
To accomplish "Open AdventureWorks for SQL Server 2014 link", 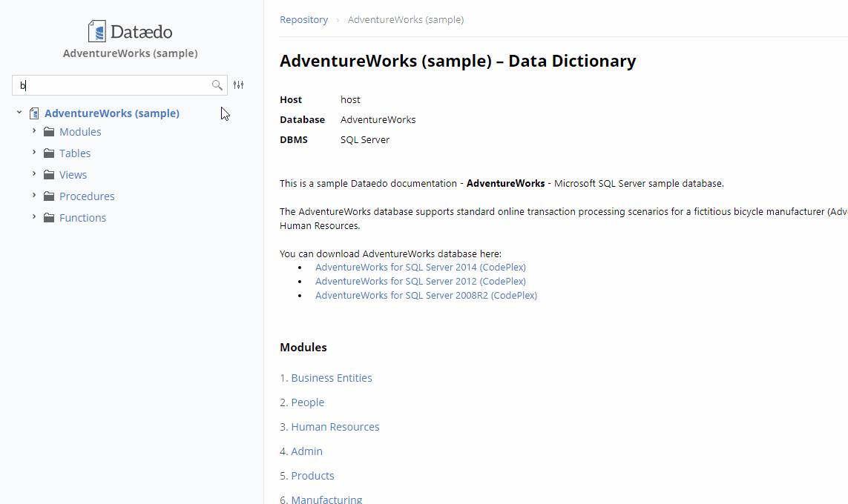I will (x=420, y=267).
